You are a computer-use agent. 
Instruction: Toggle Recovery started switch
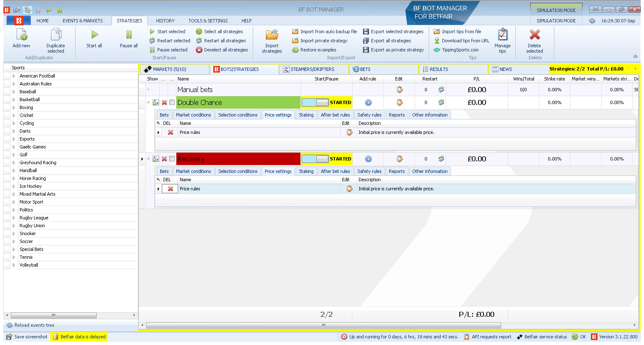315,159
